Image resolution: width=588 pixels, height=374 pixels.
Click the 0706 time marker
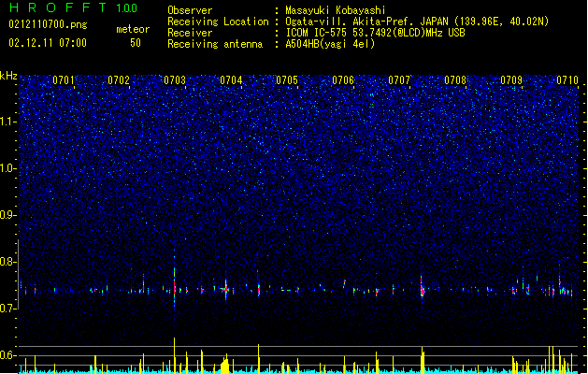pyautogui.click(x=343, y=80)
